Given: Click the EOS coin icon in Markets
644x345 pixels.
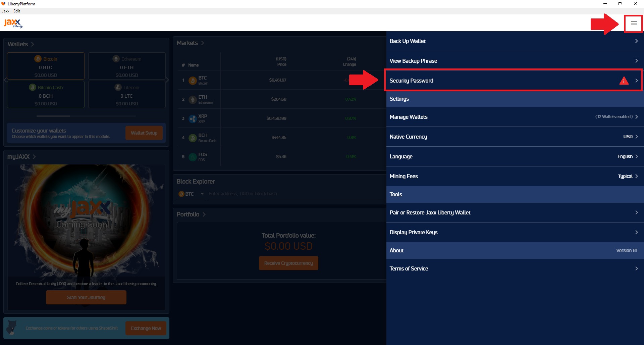Looking at the screenshot, I should 193,157.
